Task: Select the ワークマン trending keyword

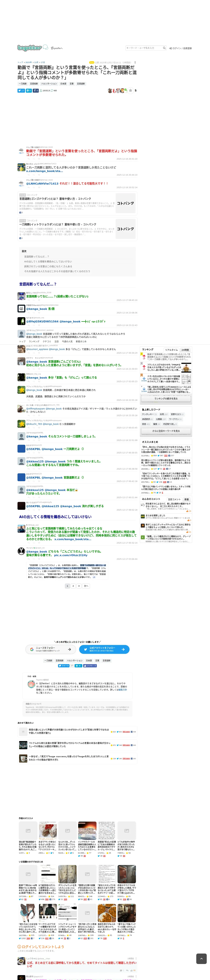Action: (175, 419)
